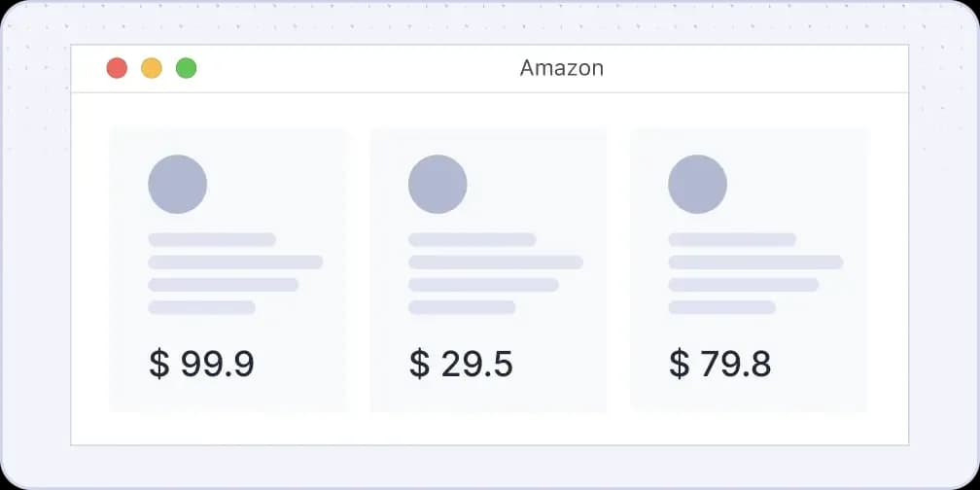This screenshot has width=980, height=490.
Task: Click the $ 99.9 price
Action: click(201, 364)
